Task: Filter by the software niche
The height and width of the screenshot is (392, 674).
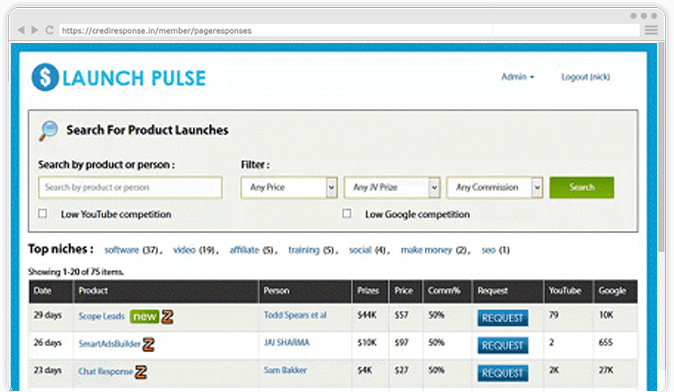Action: (x=122, y=250)
